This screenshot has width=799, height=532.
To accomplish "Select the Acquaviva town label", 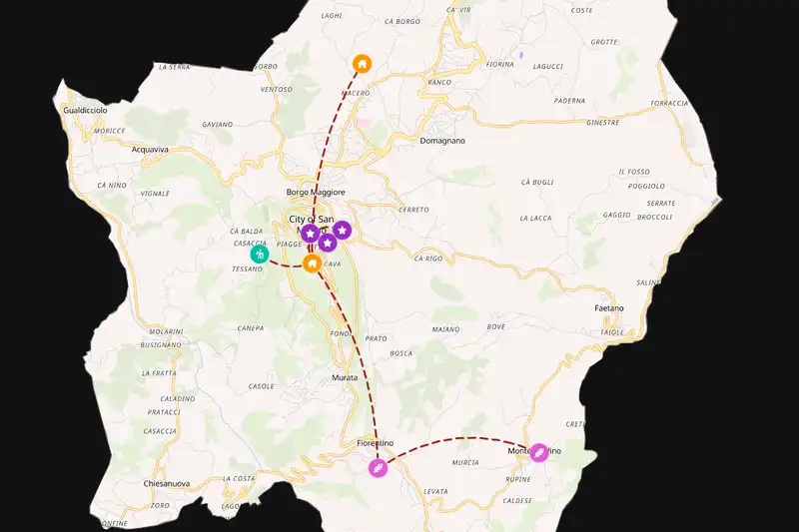I will pos(150,149).
